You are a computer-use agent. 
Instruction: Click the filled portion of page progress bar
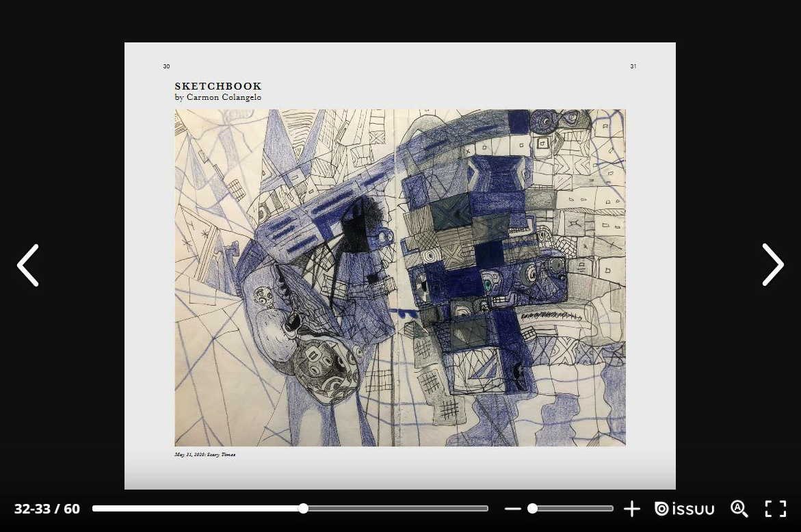pos(198,509)
